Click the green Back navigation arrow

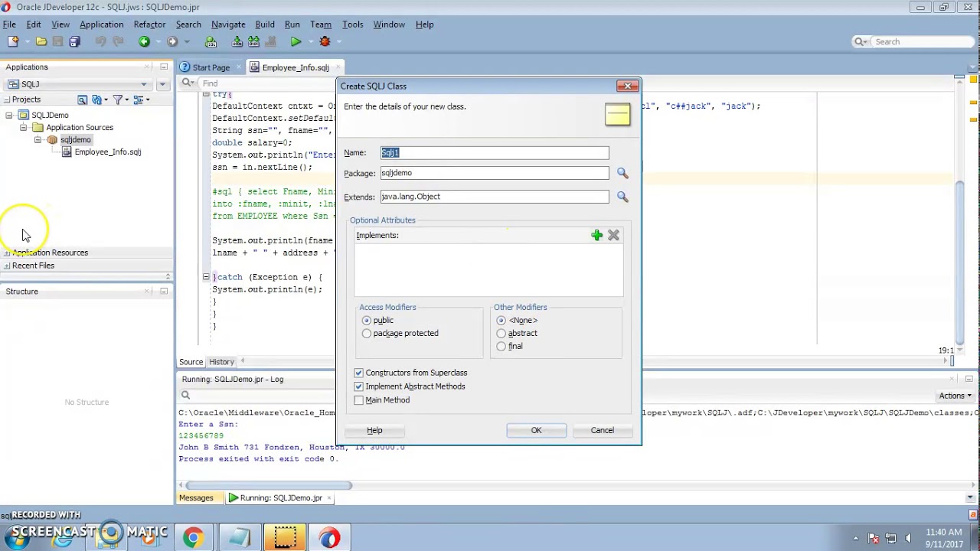point(144,41)
